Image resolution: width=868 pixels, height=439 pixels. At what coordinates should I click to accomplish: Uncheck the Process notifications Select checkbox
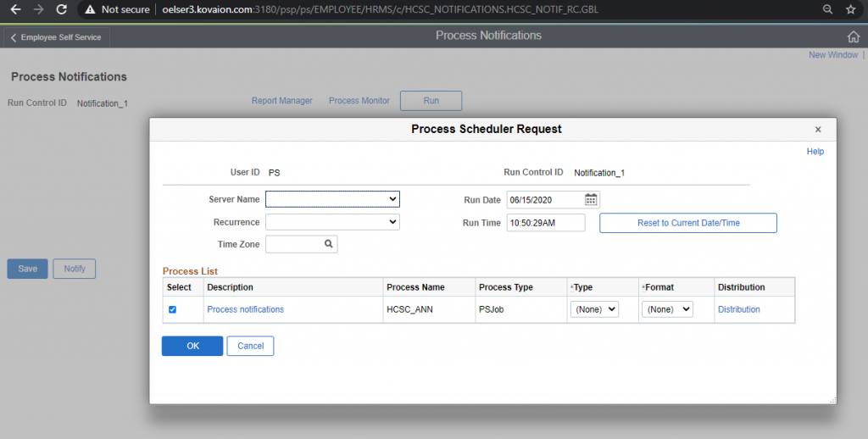coord(172,309)
